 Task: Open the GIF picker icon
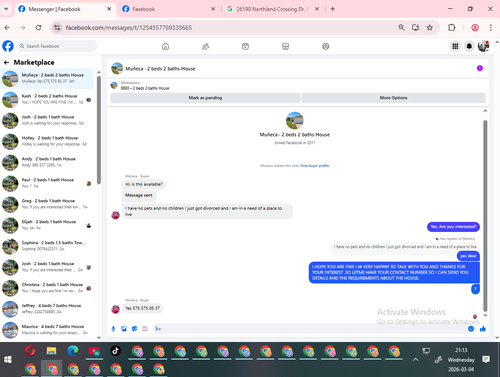[x=145, y=329]
